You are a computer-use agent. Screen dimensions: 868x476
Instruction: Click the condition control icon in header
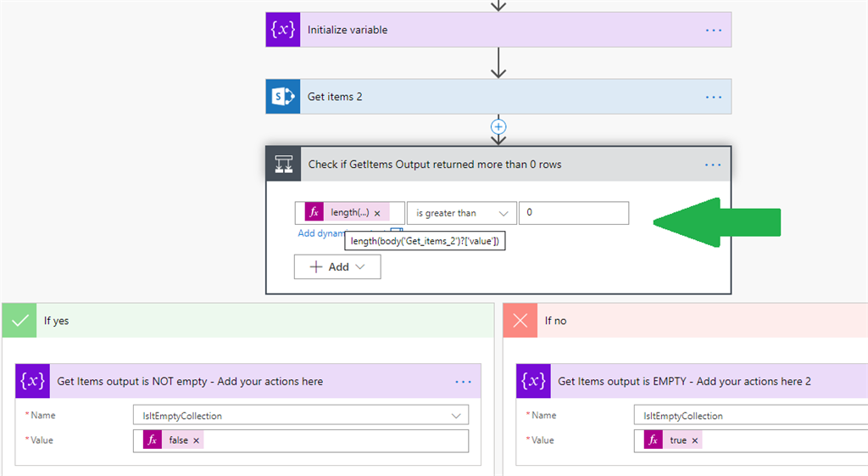283,164
